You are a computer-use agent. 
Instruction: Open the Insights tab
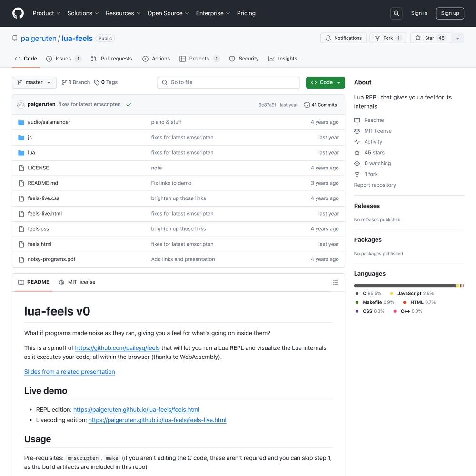tap(283, 59)
